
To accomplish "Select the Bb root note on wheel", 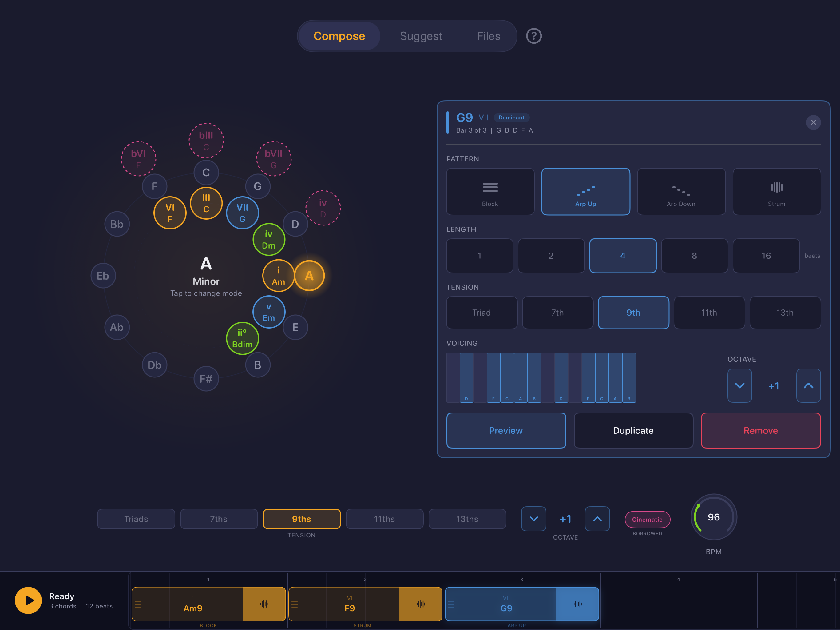I will point(117,224).
